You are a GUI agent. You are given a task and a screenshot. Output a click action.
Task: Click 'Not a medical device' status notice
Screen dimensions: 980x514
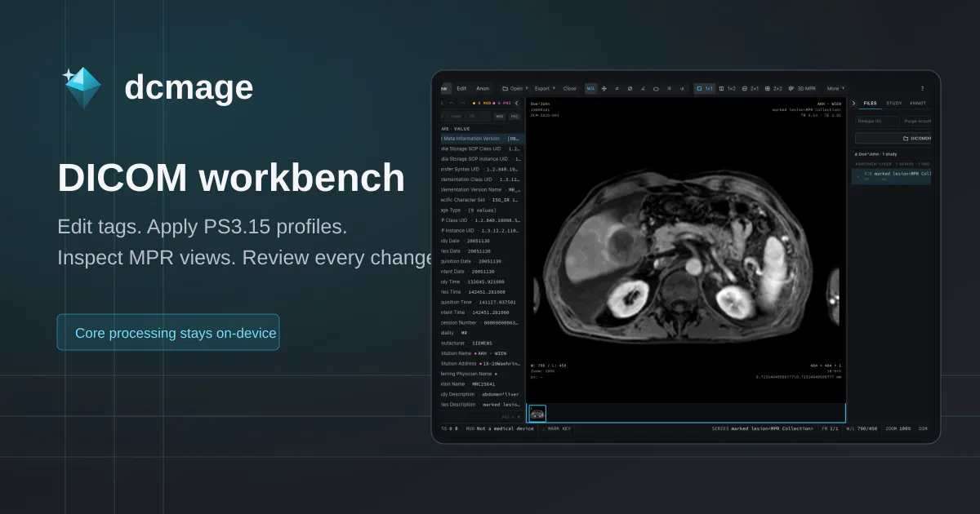pos(499,428)
